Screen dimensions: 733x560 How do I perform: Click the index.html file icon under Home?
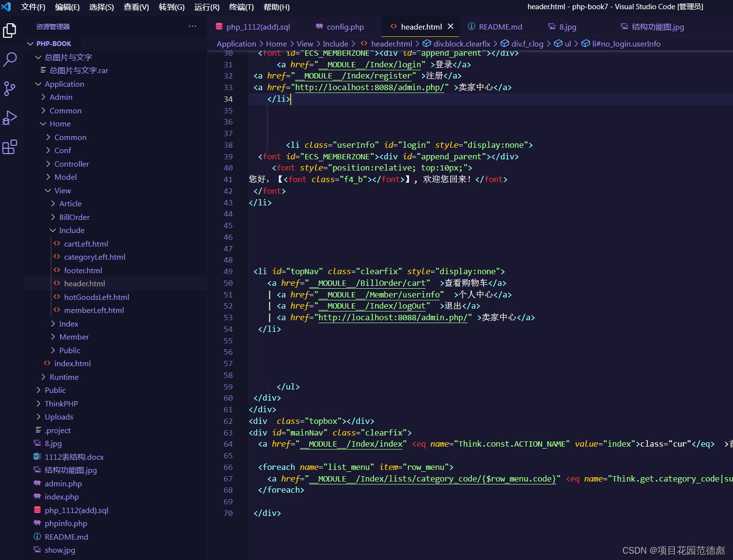click(x=47, y=363)
